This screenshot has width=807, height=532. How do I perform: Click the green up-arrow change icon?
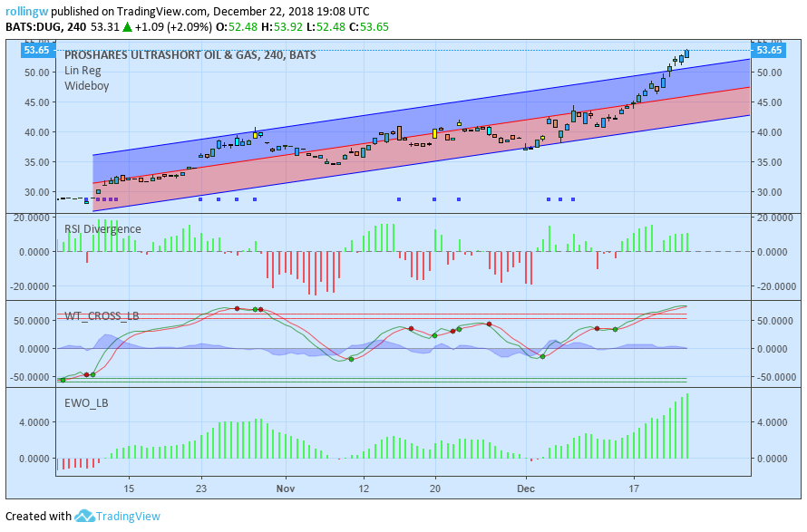[x=127, y=27]
